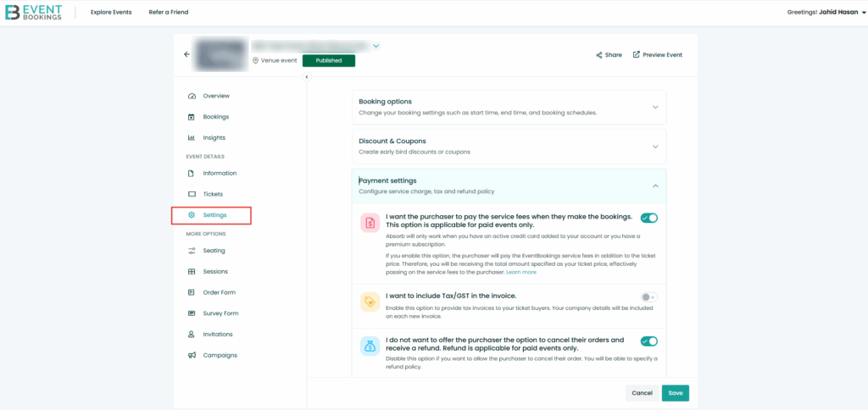The image size is (868, 410).
Task: Click the back arrow beside event title
Action: pyautogui.click(x=187, y=54)
